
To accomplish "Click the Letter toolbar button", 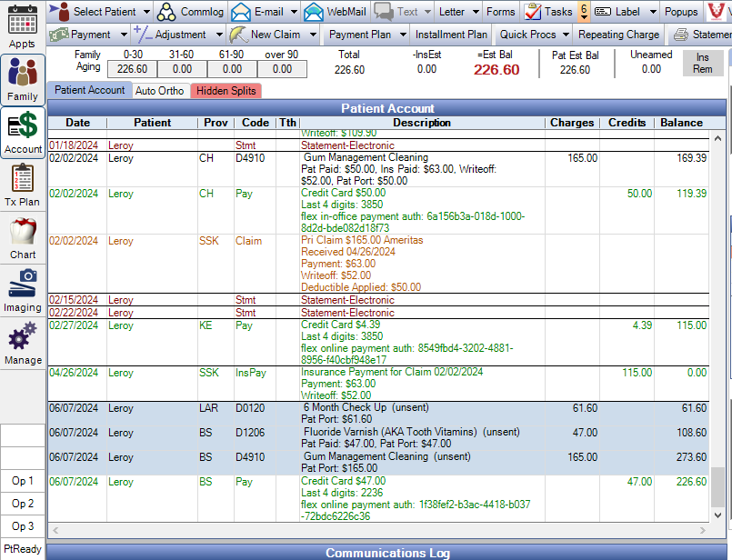I will (x=451, y=11).
